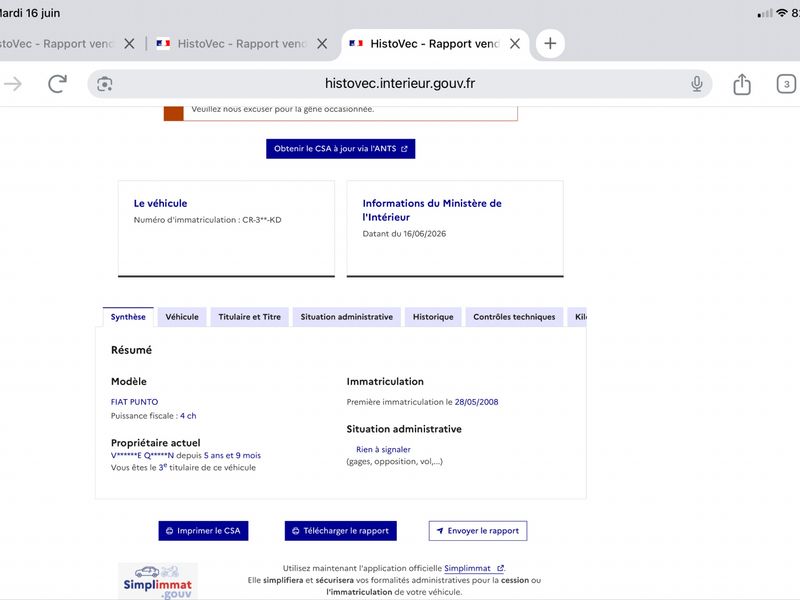Close the middle HistoVec tab
This screenshot has height=600, width=800.
(322, 44)
